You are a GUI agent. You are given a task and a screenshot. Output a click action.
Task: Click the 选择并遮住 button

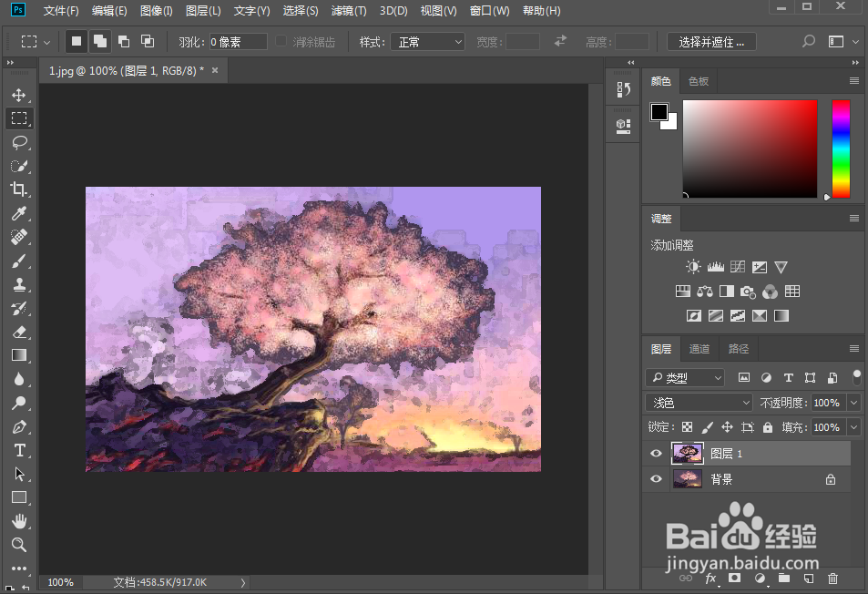point(711,42)
